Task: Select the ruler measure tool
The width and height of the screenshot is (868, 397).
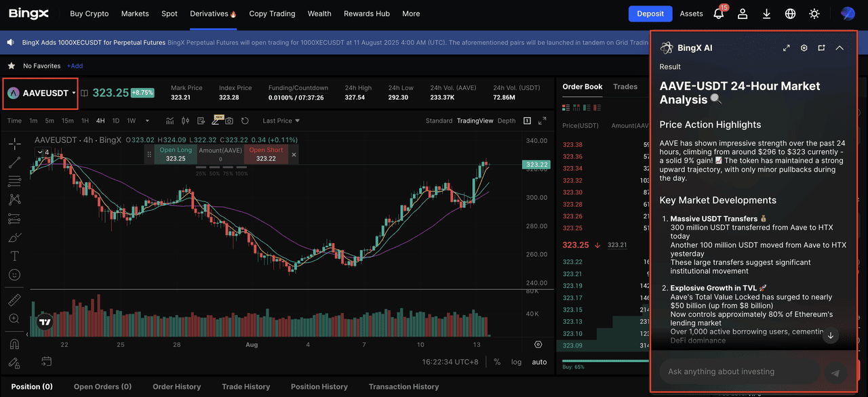Action: click(14, 300)
